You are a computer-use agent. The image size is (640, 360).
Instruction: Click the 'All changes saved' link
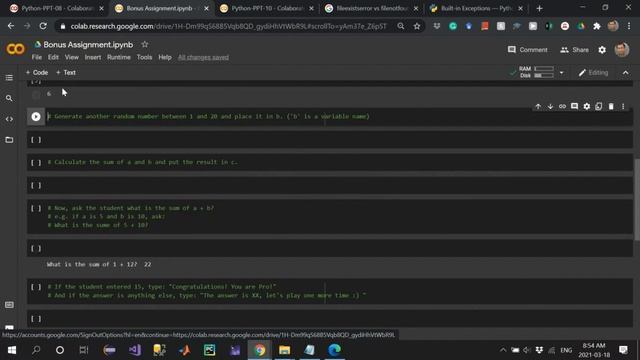[x=203, y=57]
